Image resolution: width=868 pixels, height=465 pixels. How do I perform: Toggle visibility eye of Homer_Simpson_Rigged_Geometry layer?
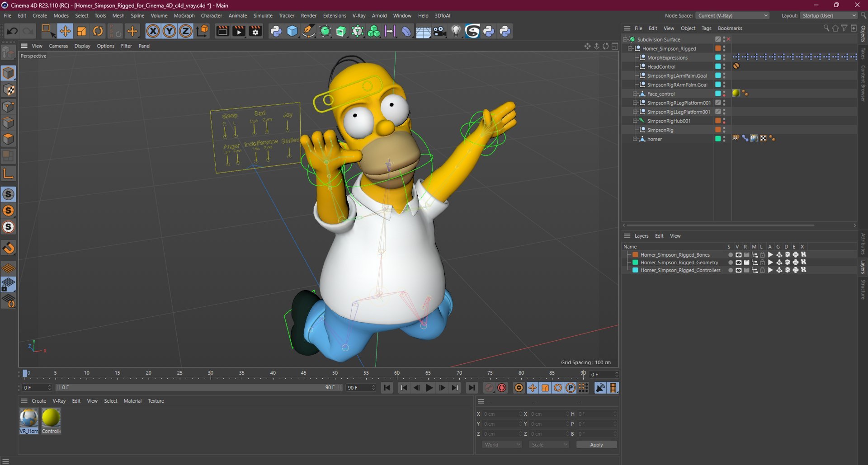[738, 263]
